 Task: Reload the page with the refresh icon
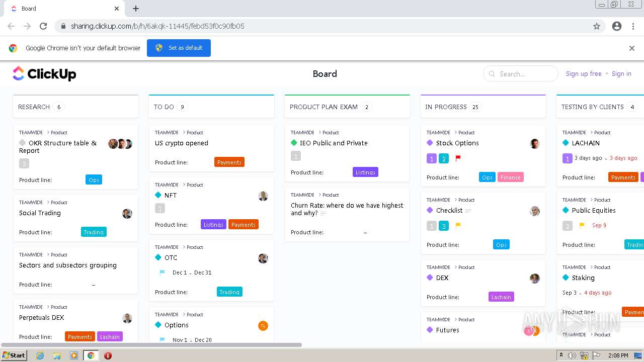pos(43,26)
